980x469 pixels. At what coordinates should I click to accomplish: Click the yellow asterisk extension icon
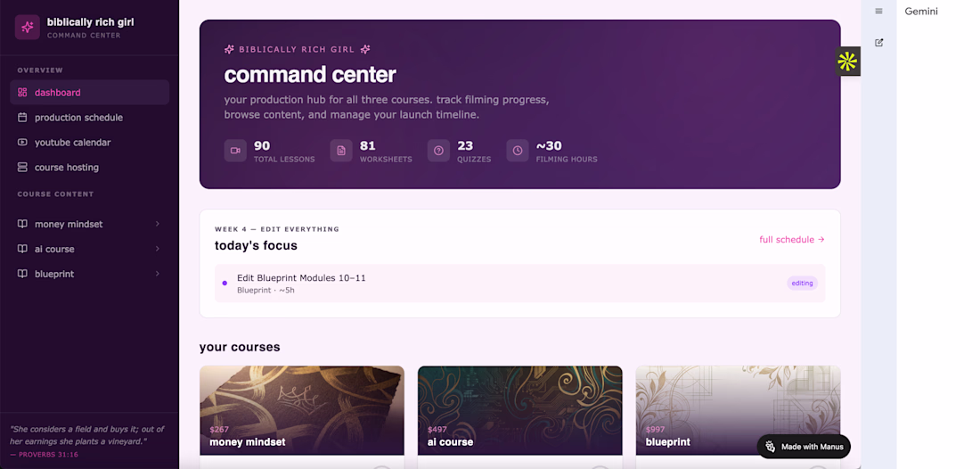[847, 62]
